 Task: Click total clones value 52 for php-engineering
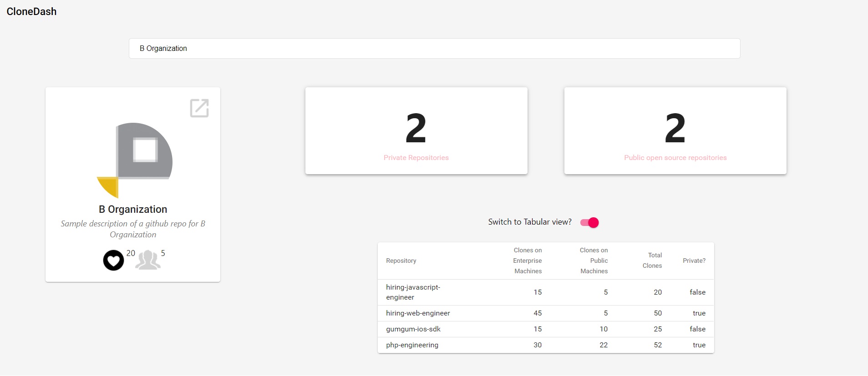pos(658,345)
